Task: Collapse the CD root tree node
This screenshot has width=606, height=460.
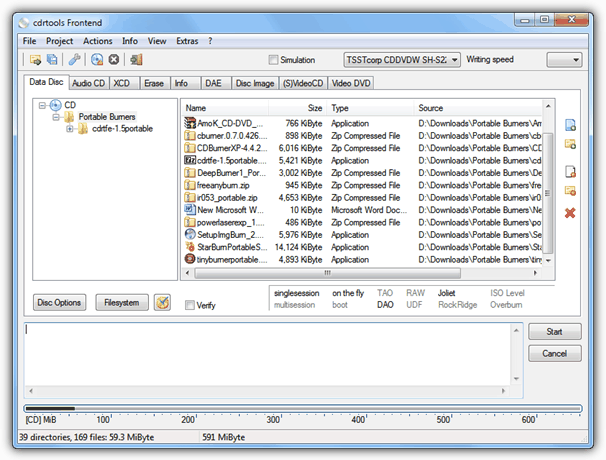Action: 42,105
